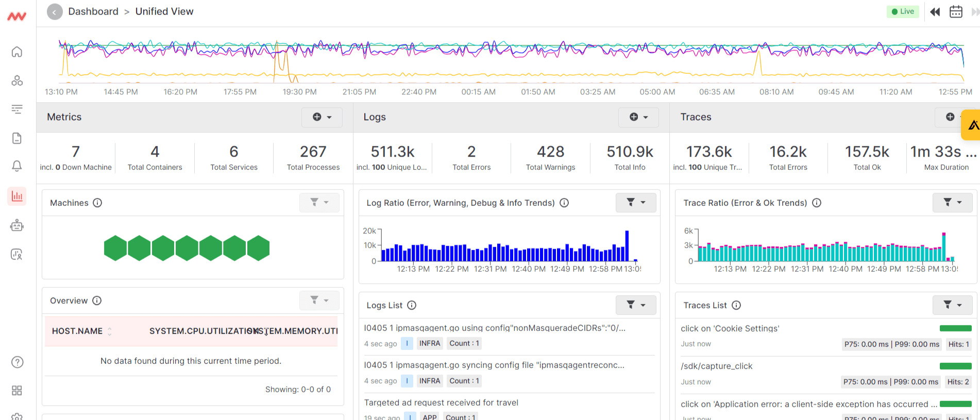Image resolution: width=980 pixels, height=420 pixels.
Task: Toggle the Live mode indicator
Action: (903, 12)
